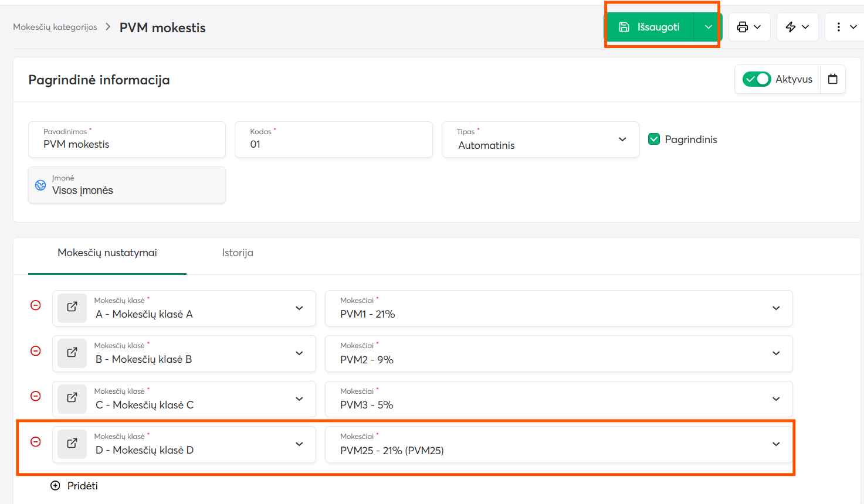Click the Pavadinimas field with PVM mokestis
This screenshot has height=504, width=864.
pos(127,139)
